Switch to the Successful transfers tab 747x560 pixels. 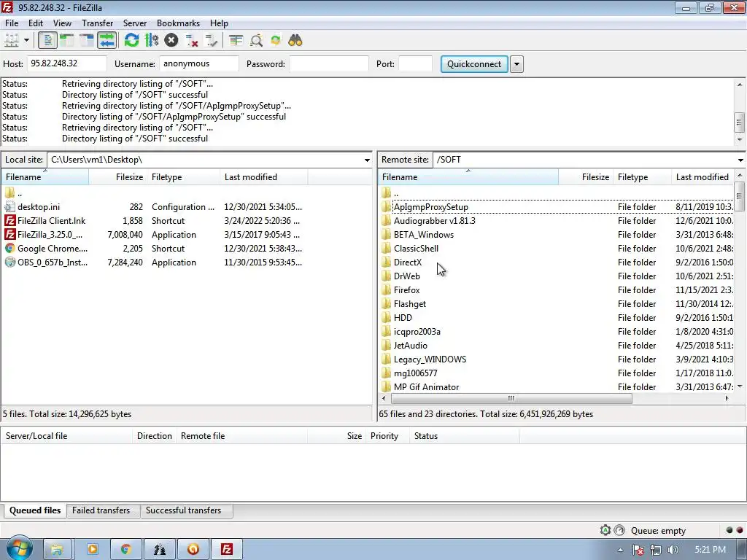click(x=183, y=510)
